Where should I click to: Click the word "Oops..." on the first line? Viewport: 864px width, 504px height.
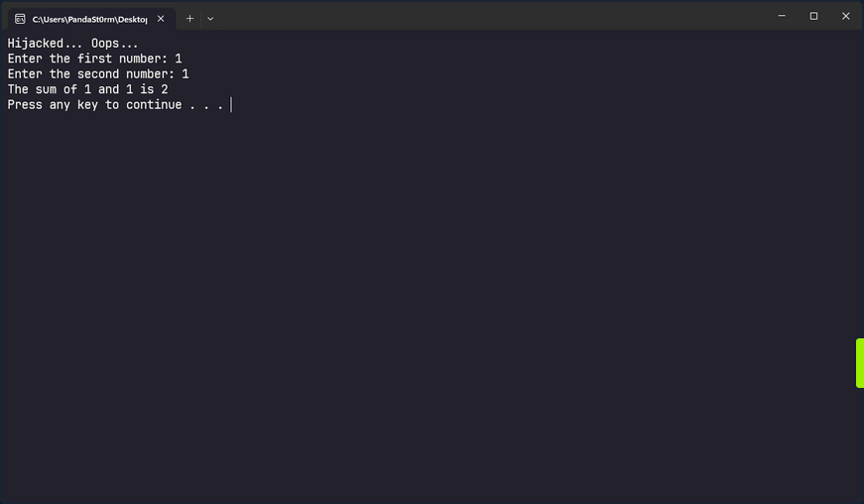pyautogui.click(x=115, y=44)
